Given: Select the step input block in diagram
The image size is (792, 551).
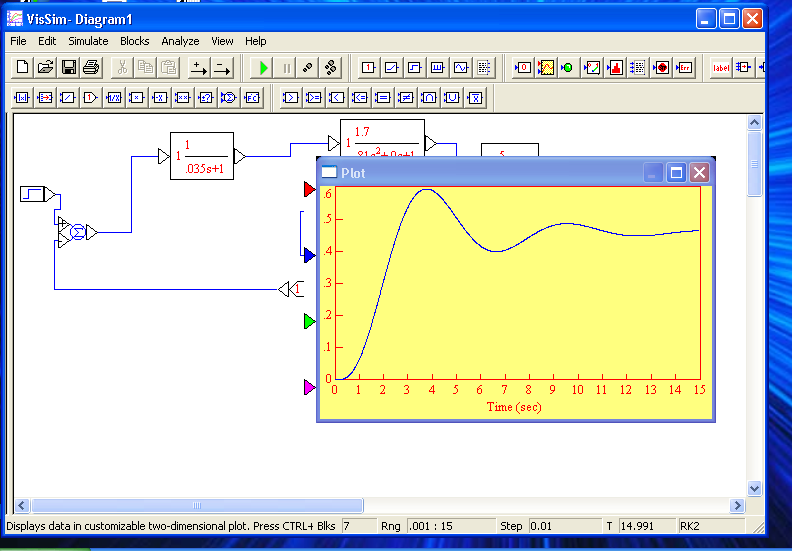Looking at the screenshot, I should [x=32, y=194].
